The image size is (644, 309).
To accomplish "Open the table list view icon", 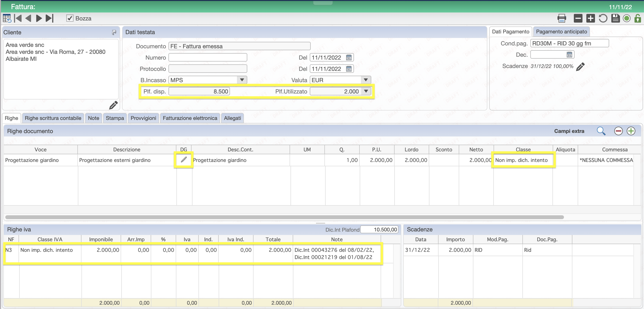I will pos(7,18).
